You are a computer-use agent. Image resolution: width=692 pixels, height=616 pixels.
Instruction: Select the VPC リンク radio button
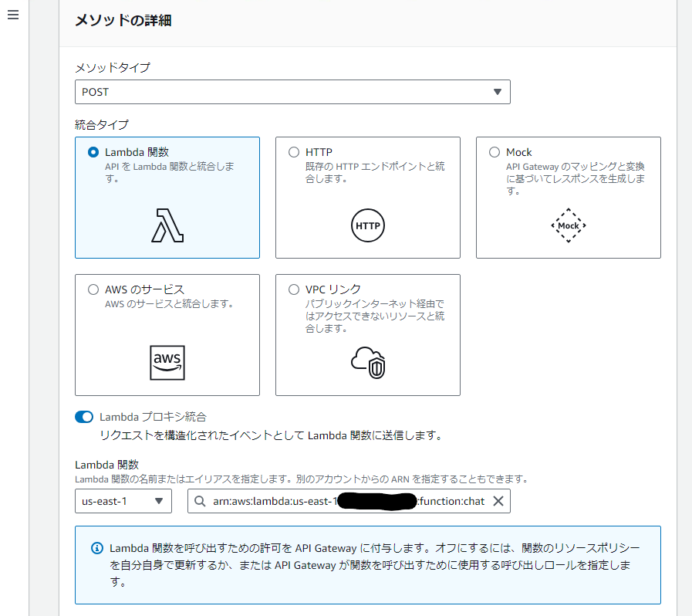tap(294, 289)
